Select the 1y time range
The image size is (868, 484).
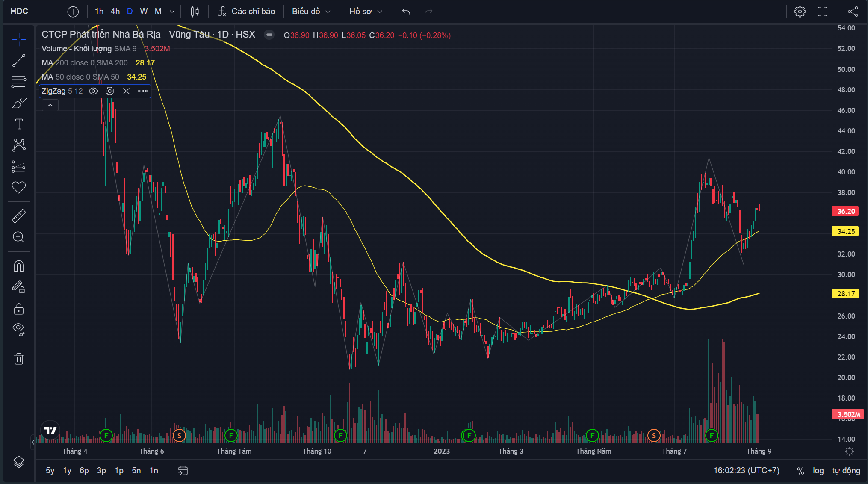tap(67, 471)
